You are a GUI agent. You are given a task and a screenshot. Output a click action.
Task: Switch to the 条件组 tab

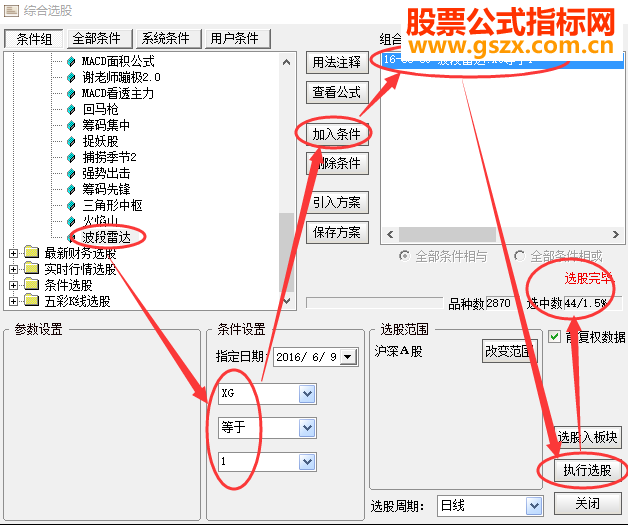tap(34, 39)
